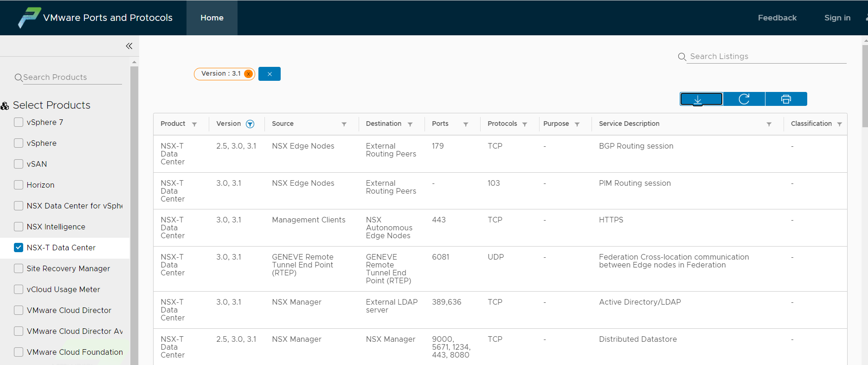
Task: Check the vSphere 7 checkbox
Action: [x=19, y=122]
